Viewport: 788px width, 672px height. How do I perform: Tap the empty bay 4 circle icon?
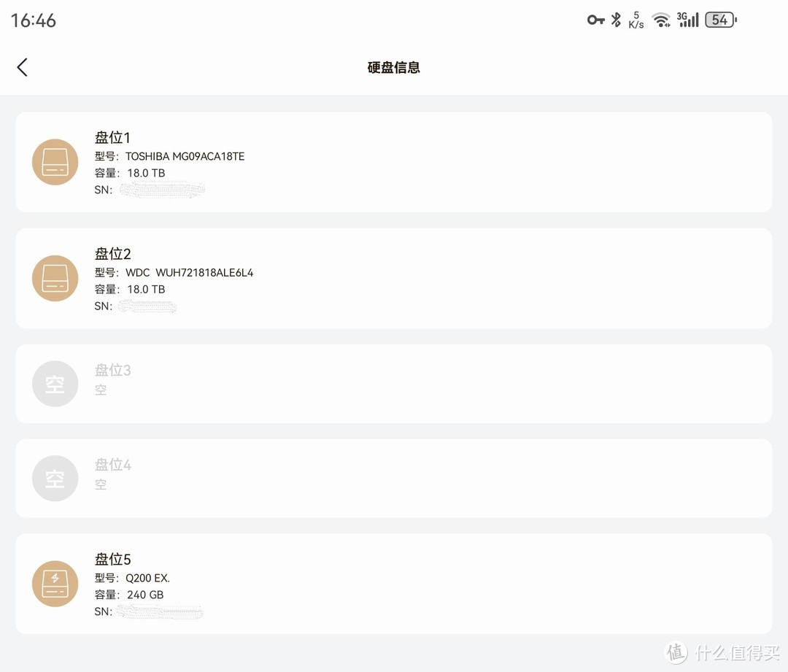point(55,478)
